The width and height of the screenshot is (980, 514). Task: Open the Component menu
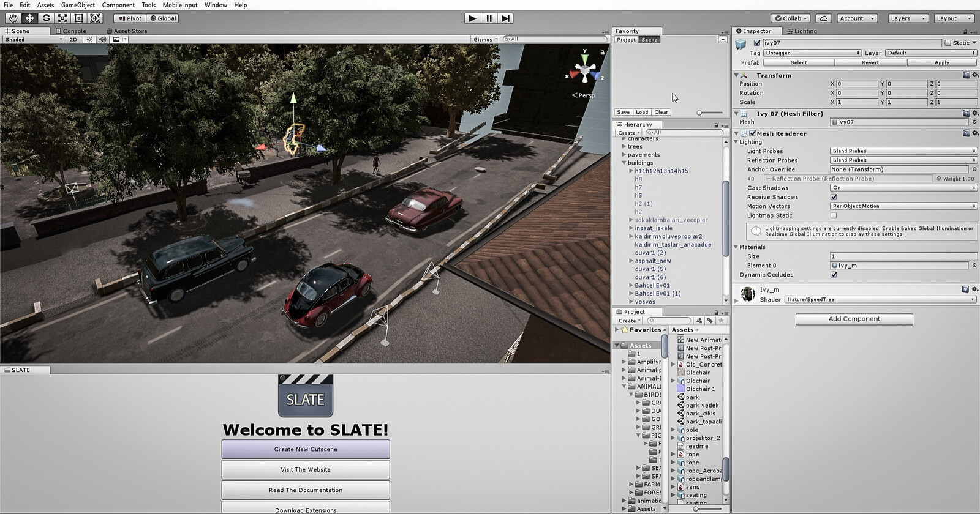coord(118,5)
